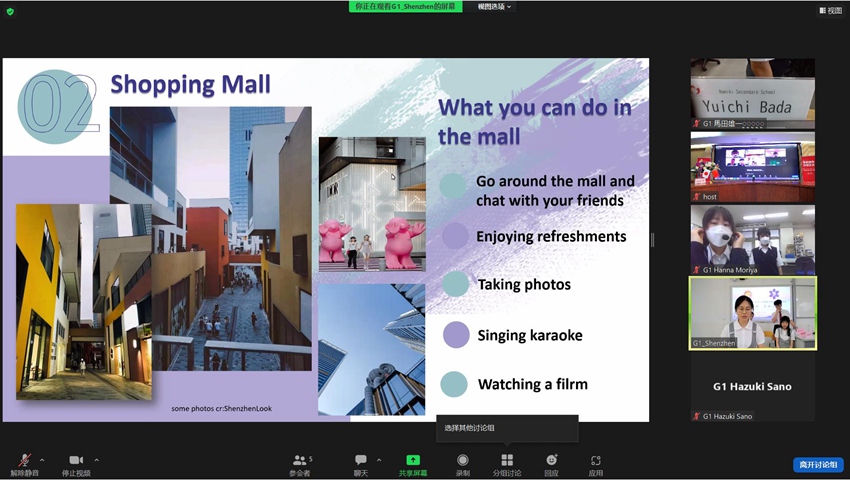The height and width of the screenshot is (480, 850).
Task: Click the choose other breakout room popup
Action: point(506,428)
